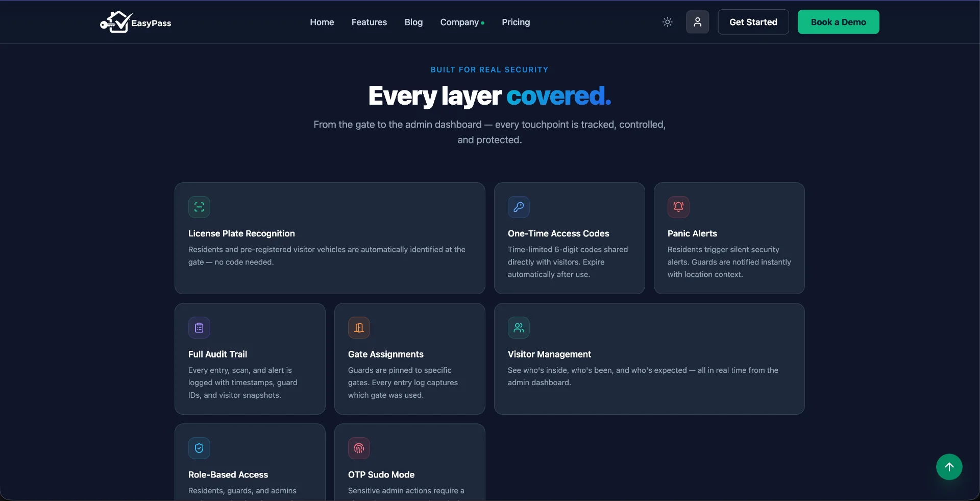The width and height of the screenshot is (980, 501).
Task: Open the Pricing page
Action: (516, 22)
